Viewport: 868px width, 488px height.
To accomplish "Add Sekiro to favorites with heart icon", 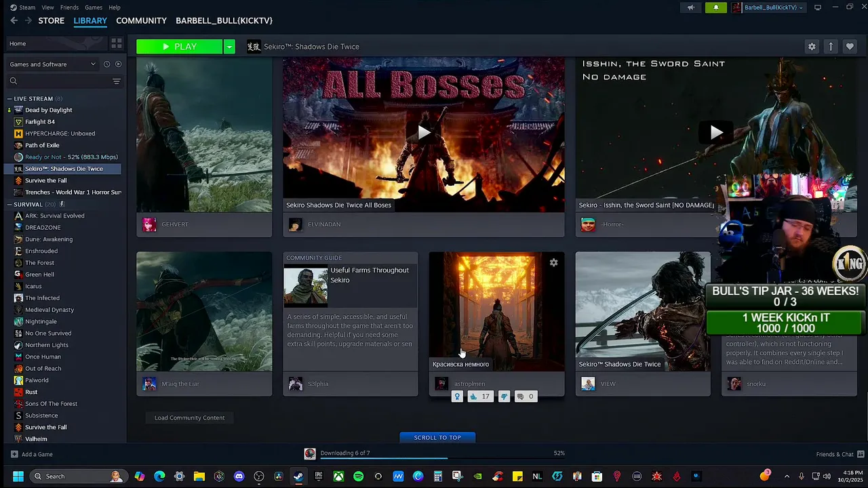I will tap(850, 47).
